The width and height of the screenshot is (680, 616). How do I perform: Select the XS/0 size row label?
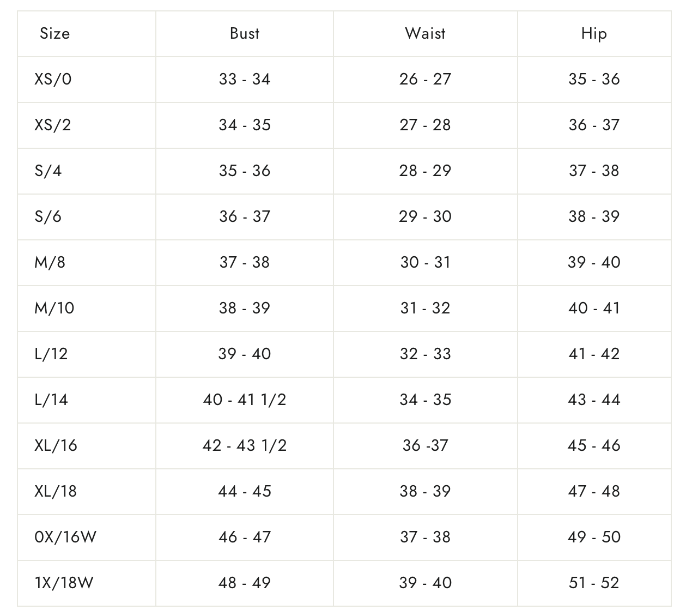(x=53, y=80)
